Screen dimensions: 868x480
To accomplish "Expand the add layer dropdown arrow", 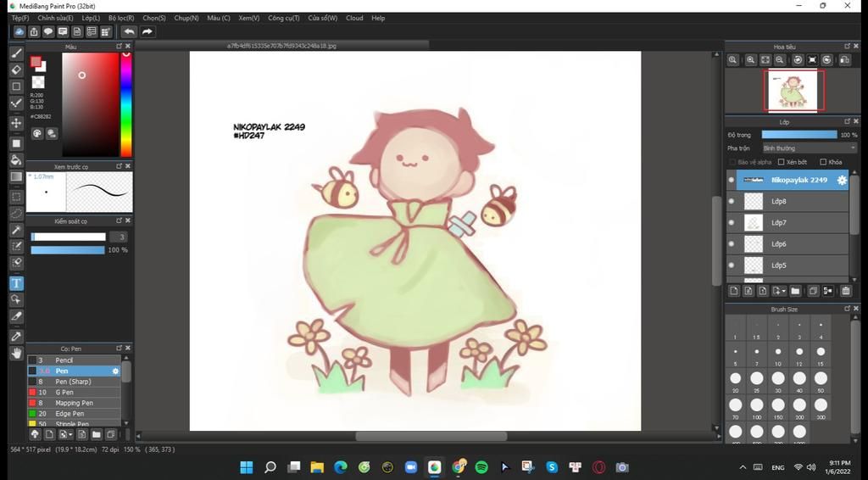I will pos(785,291).
